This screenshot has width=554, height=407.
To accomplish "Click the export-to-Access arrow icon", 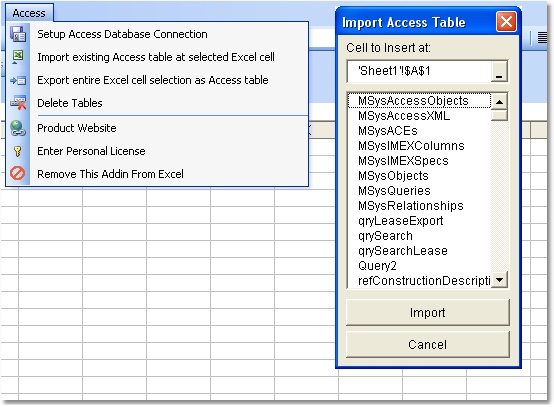I will (18, 81).
